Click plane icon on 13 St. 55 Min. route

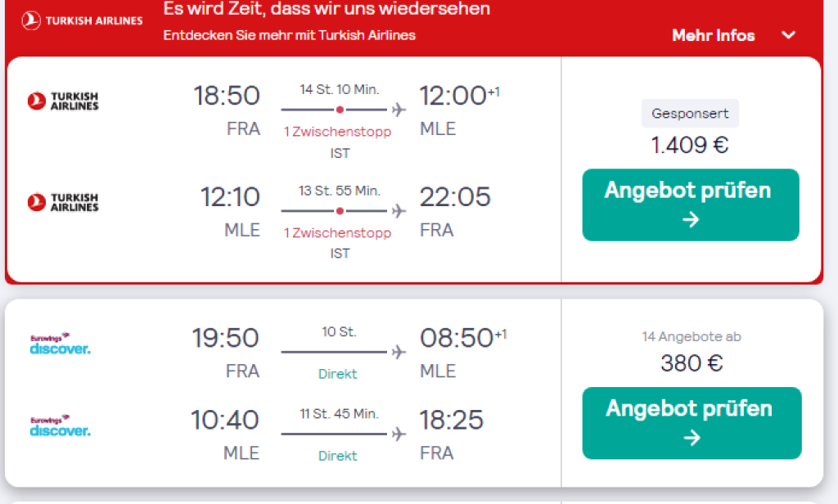pos(399,211)
